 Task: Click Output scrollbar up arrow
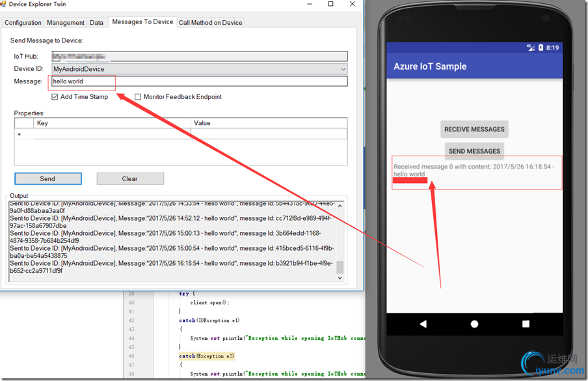[340, 206]
